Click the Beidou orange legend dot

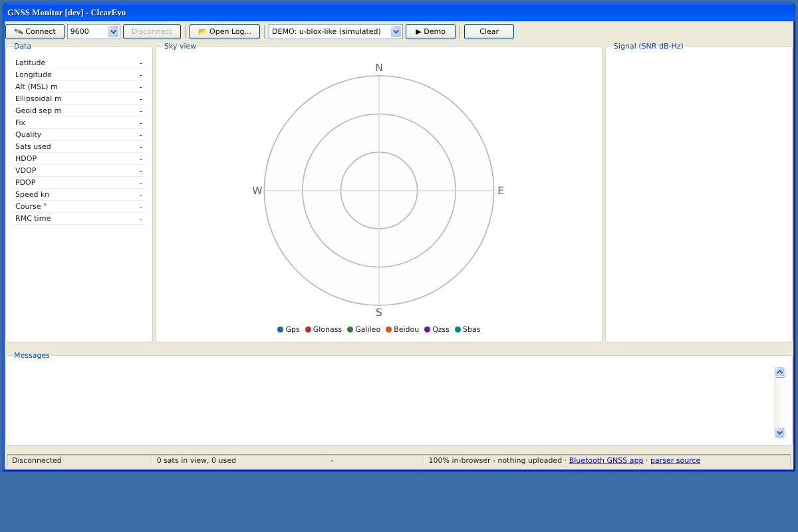coord(388,330)
